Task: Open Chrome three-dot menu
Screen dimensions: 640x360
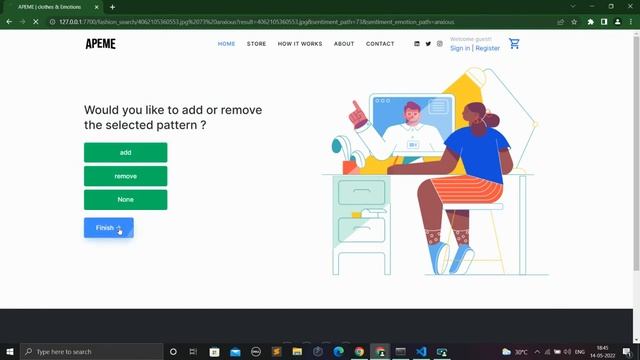Action: [631, 22]
